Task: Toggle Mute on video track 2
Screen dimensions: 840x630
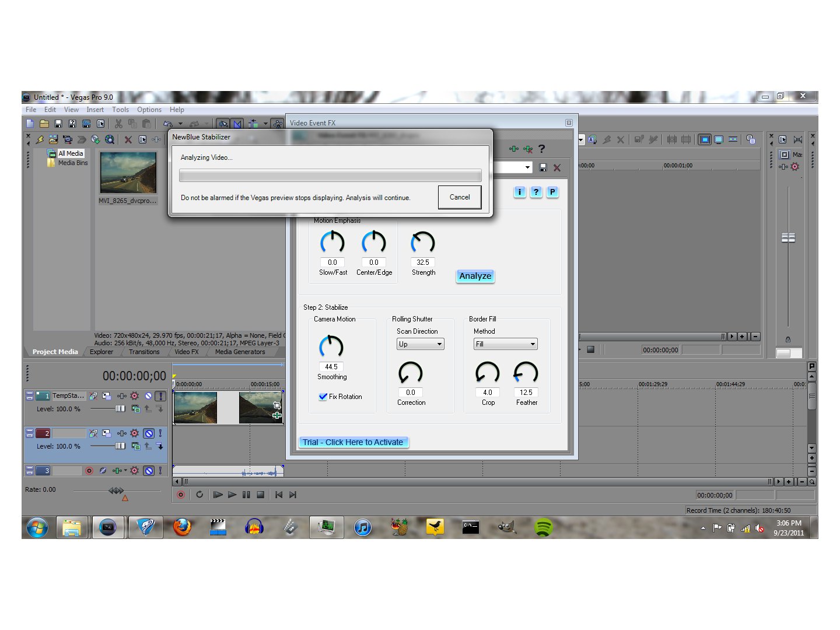Action: [x=149, y=433]
